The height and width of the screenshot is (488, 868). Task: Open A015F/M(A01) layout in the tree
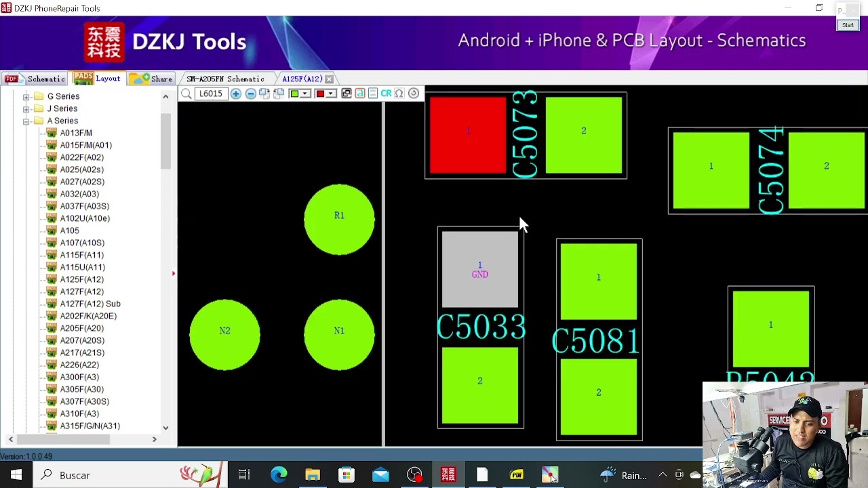[x=86, y=145]
